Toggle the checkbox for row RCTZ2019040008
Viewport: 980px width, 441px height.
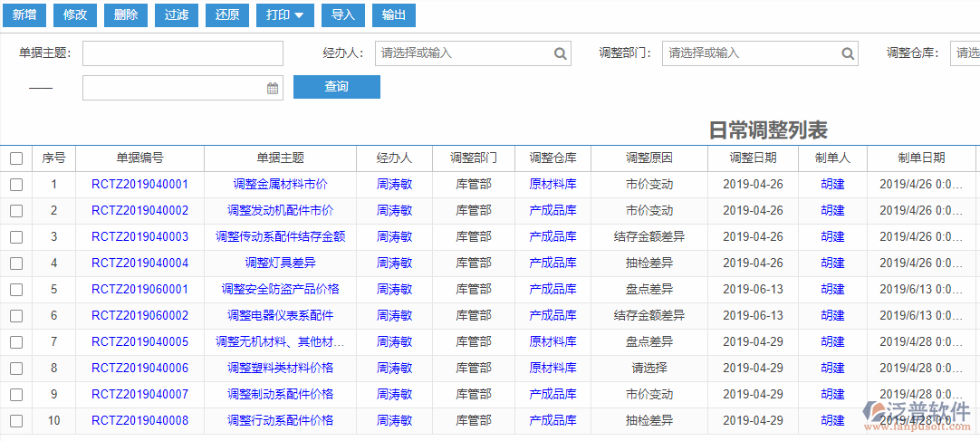tap(16, 421)
